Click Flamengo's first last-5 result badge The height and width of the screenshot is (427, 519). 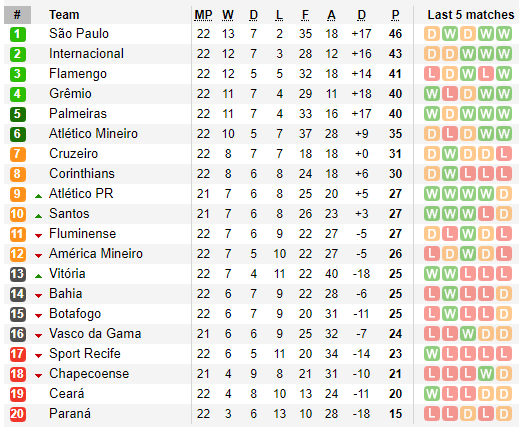point(432,74)
